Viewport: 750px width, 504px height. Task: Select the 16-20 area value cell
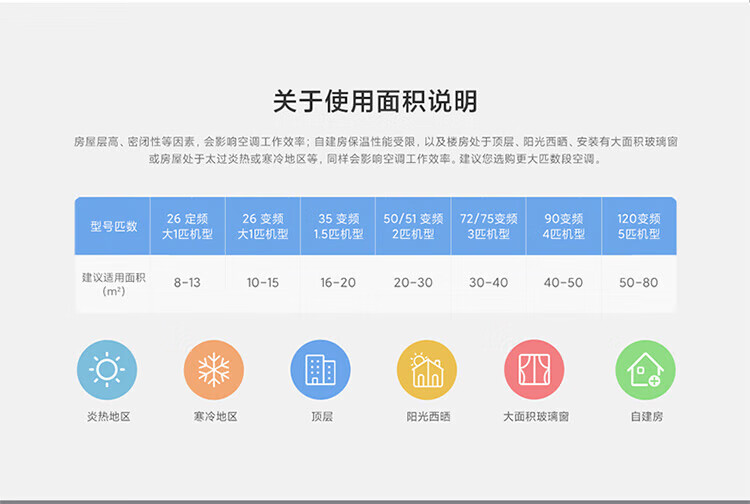click(338, 283)
